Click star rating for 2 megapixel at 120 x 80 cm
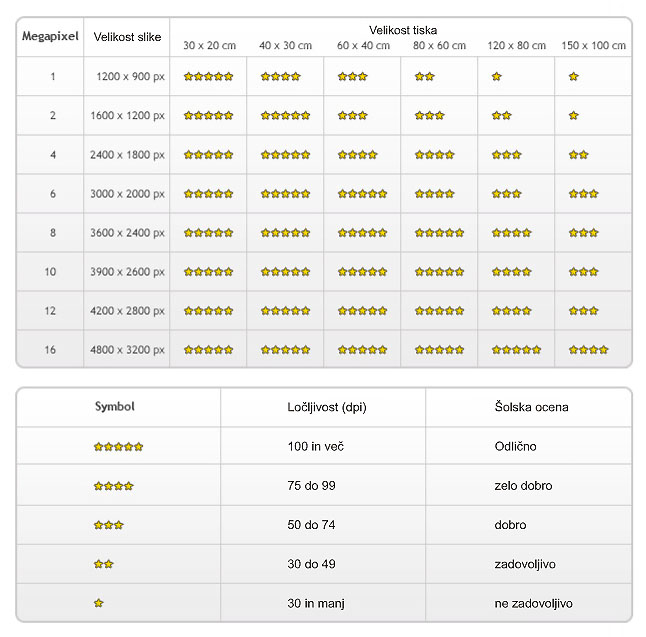The image size is (646, 637). pyautogui.click(x=501, y=115)
